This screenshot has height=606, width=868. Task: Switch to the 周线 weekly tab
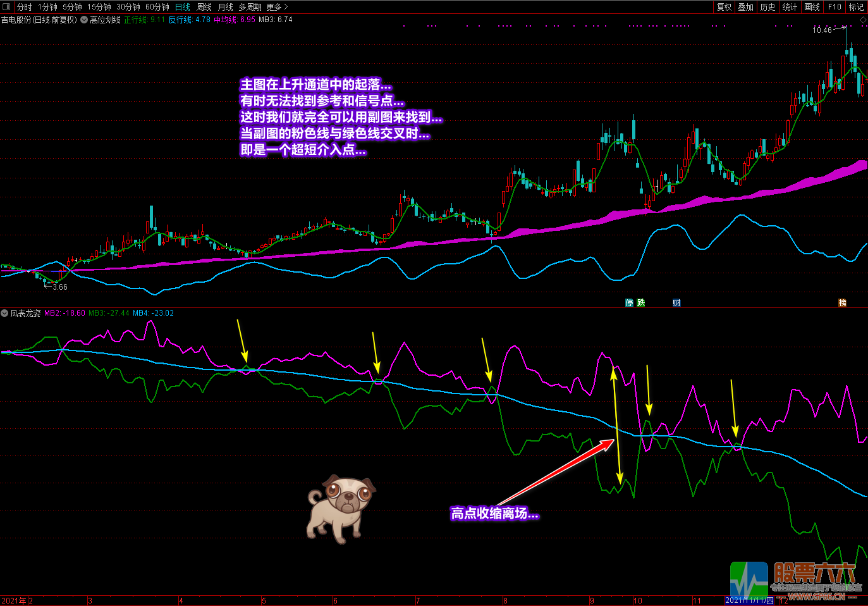click(x=204, y=7)
